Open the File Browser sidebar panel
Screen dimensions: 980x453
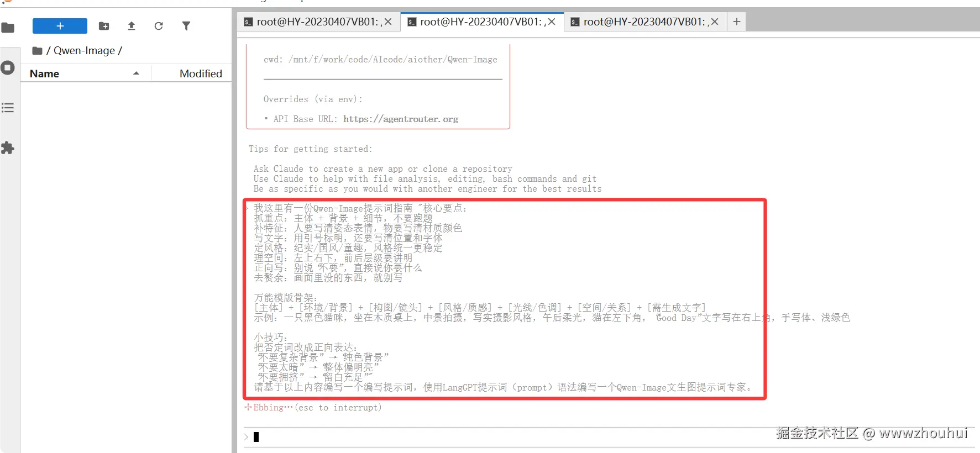pyautogui.click(x=8, y=27)
